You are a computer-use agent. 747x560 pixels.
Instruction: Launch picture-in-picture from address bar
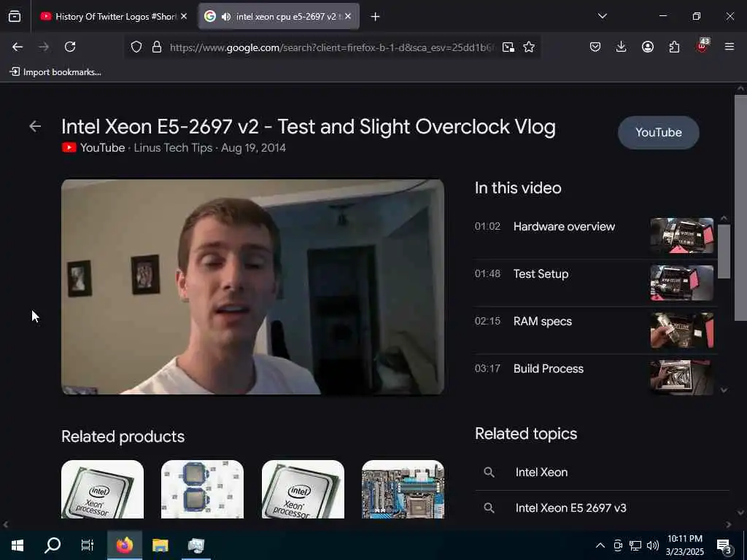tap(508, 47)
